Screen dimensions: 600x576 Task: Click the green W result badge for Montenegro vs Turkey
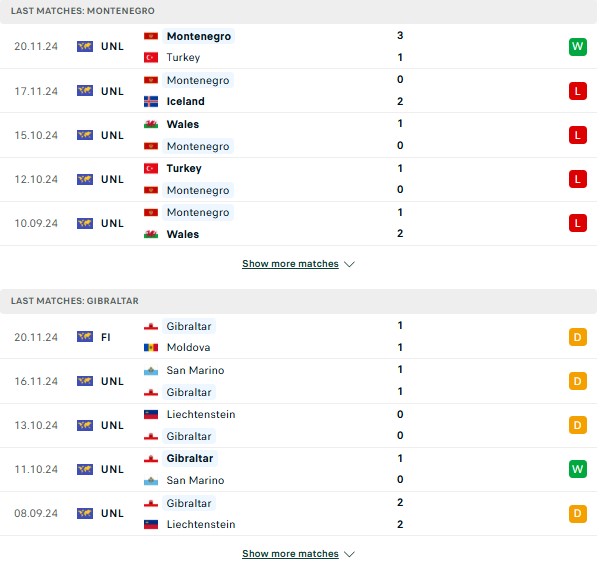(577, 47)
